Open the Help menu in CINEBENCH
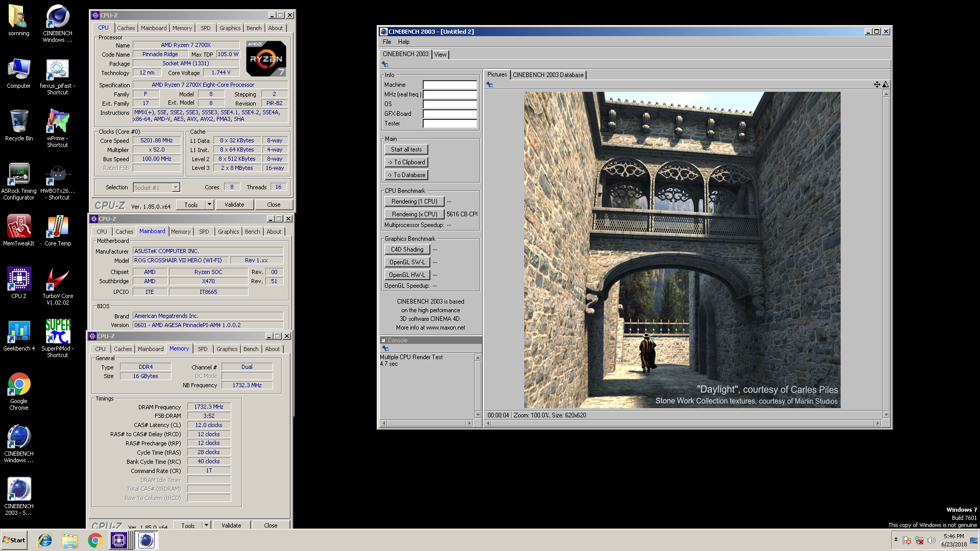Viewport: 980px width, 551px height. pyautogui.click(x=404, y=42)
